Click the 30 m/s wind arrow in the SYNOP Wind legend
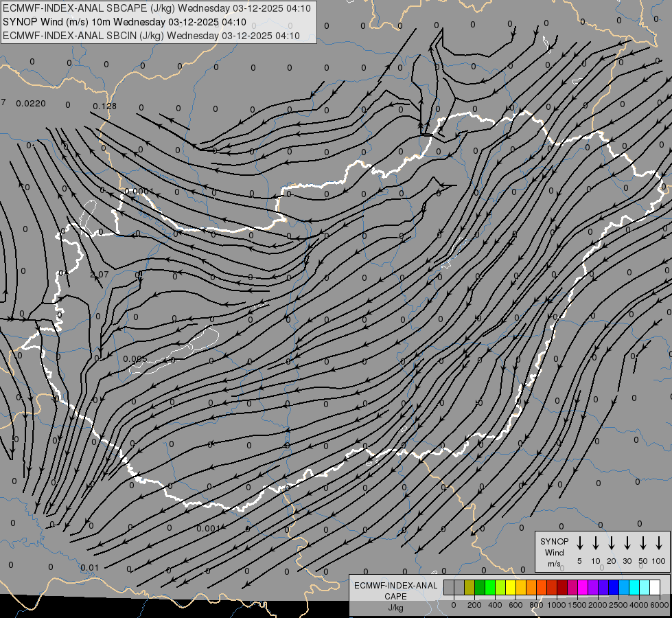This screenshot has height=618, width=672. [627, 543]
